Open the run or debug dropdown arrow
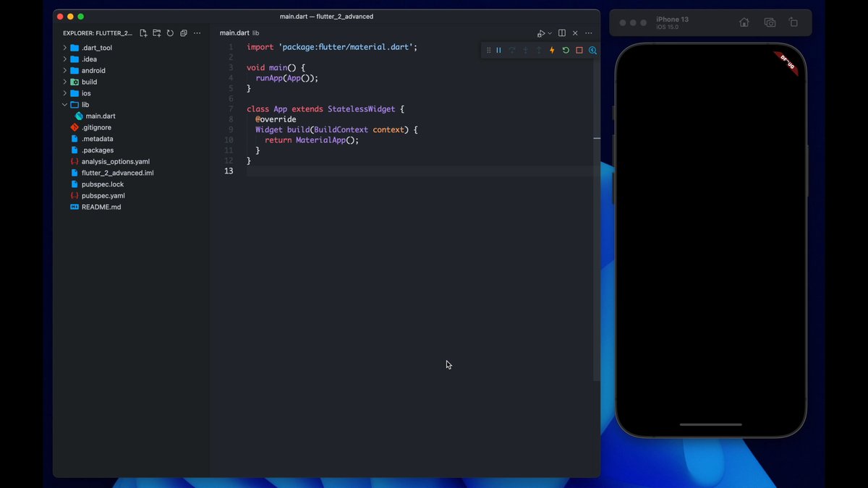 (x=550, y=33)
